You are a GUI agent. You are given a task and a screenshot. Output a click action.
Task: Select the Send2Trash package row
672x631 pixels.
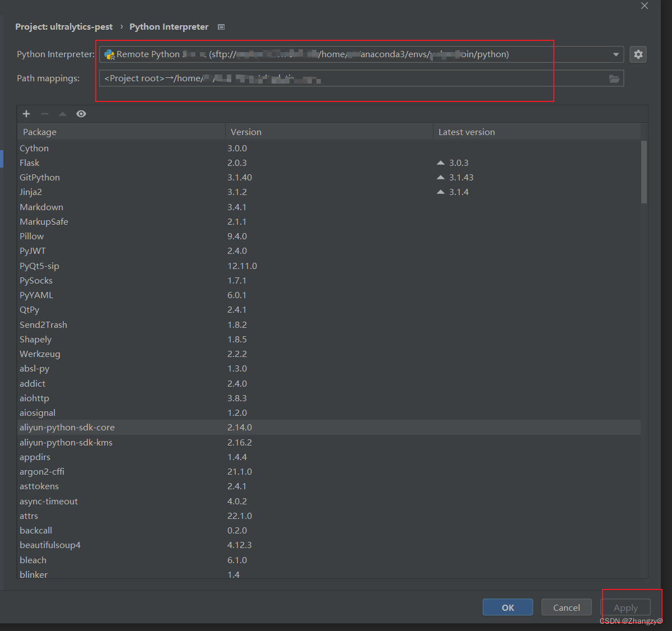(x=329, y=325)
